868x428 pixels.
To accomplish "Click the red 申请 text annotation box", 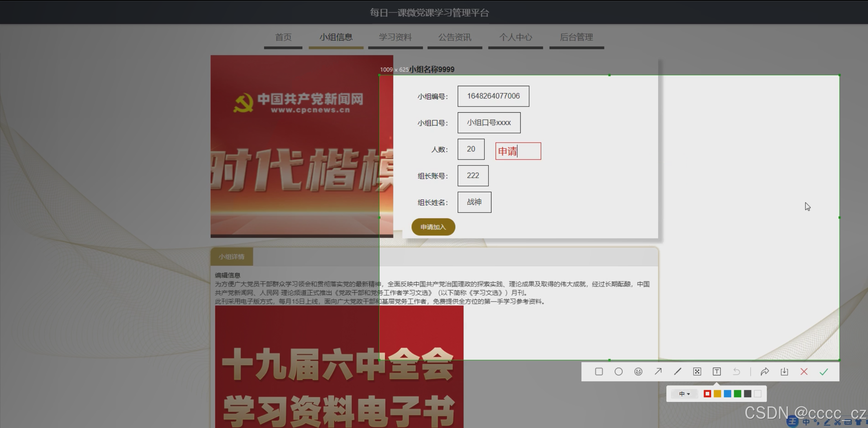I will [518, 151].
